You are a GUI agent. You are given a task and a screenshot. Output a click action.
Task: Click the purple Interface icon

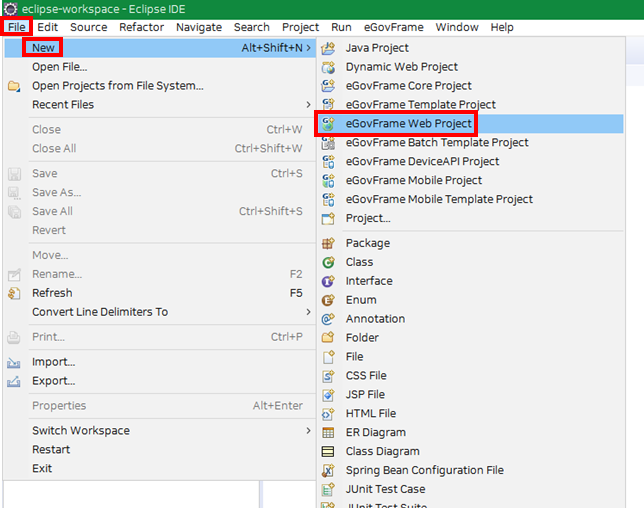pos(328,281)
